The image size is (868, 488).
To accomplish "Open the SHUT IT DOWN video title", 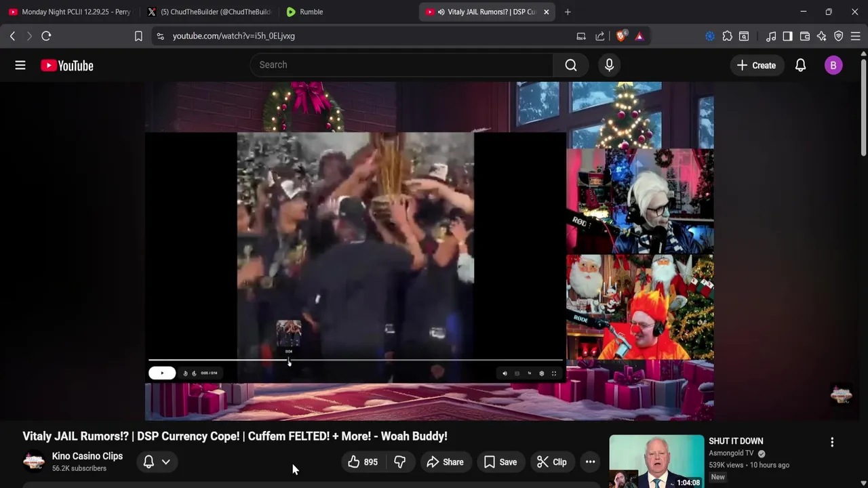I will (736, 441).
